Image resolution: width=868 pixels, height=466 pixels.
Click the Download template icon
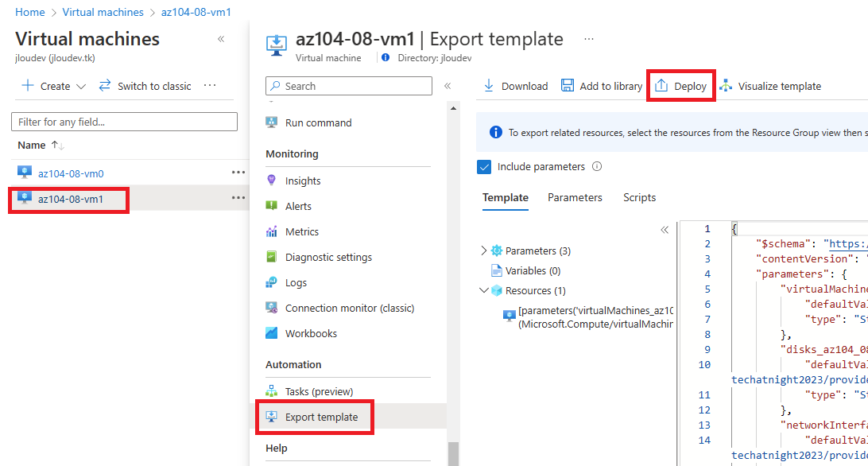(489, 86)
